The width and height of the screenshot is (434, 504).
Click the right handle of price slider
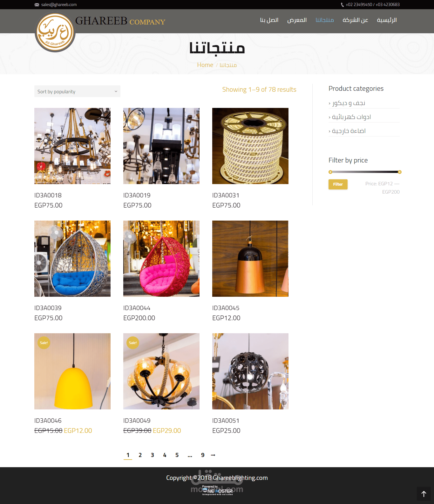(400, 172)
